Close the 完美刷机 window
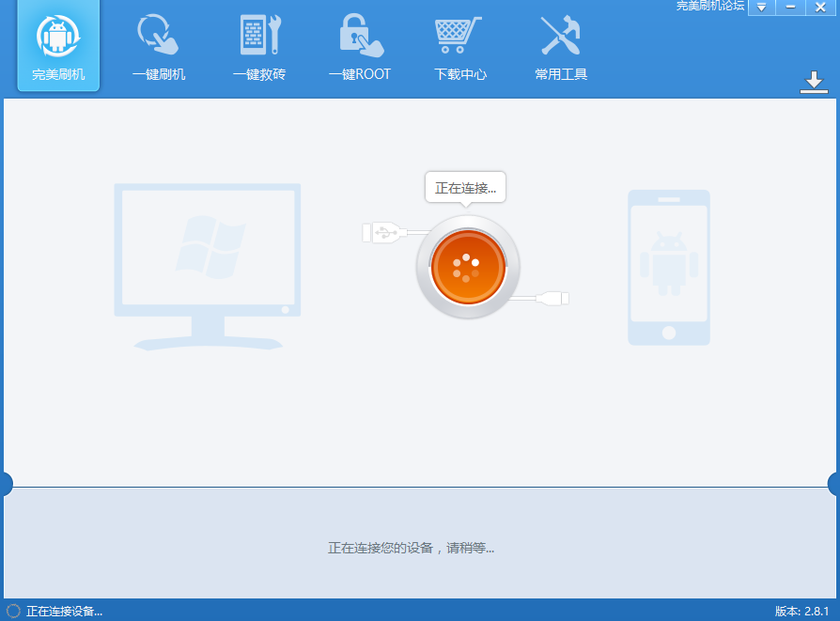This screenshot has height=621, width=840. (820, 7)
